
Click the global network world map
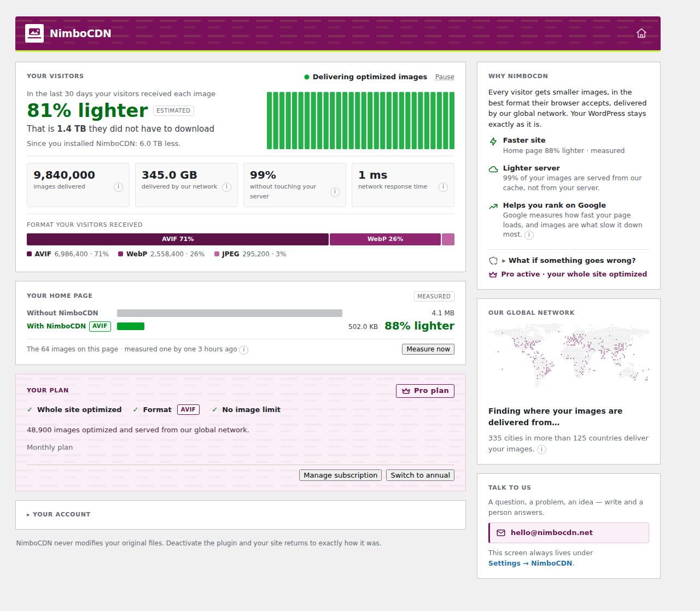point(569,355)
